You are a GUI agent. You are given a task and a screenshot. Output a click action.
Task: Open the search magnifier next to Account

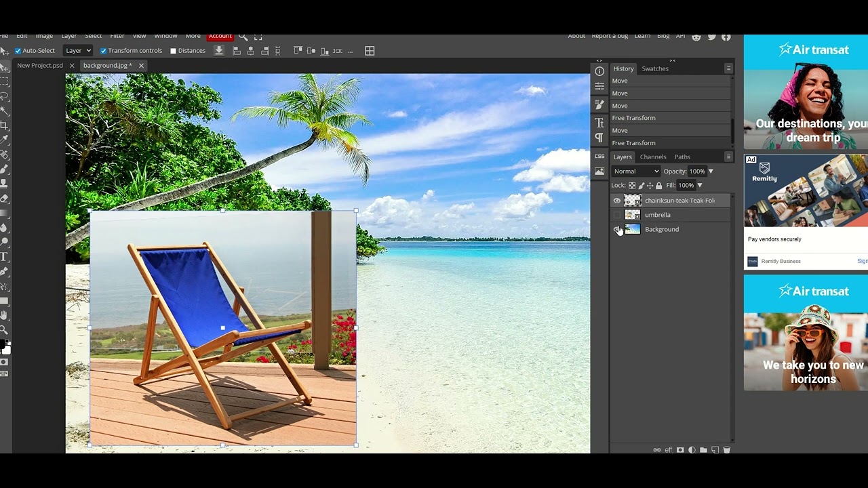243,37
